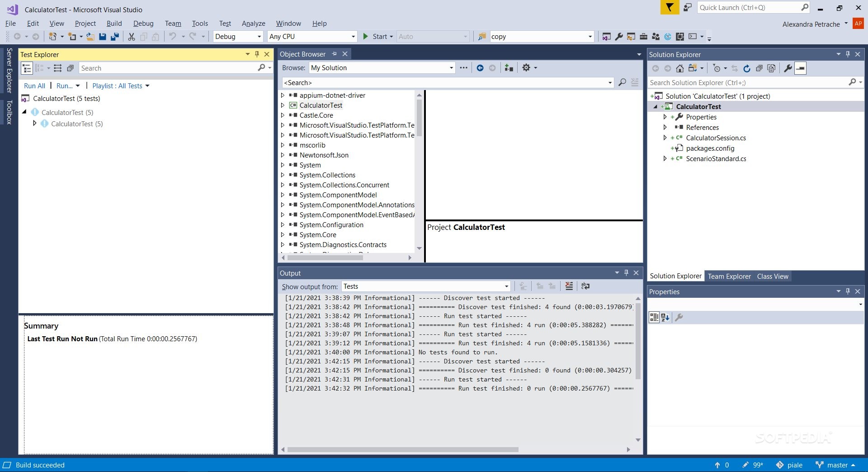Screen dimensions: 868x472
Task: Open the Any CPU platform dropdown
Action: 312,37
